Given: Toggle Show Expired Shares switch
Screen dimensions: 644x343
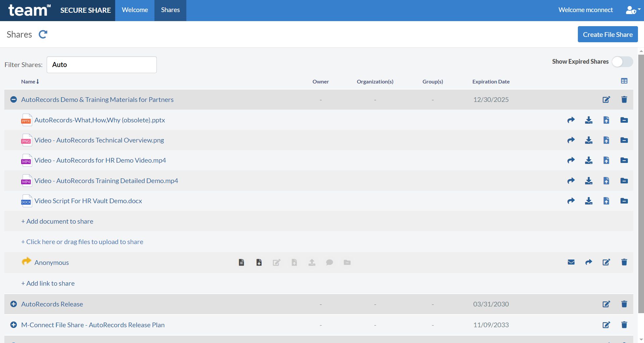Looking at the screenshot, I should pyautogui.click(x=622, y=62).
